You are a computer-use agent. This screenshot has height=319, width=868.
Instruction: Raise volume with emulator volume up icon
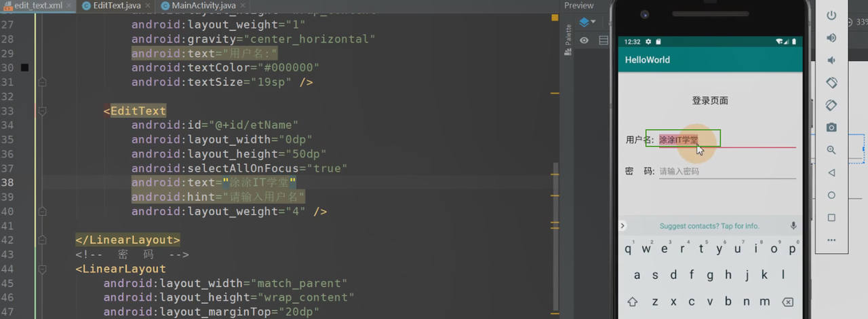point(831,38)
